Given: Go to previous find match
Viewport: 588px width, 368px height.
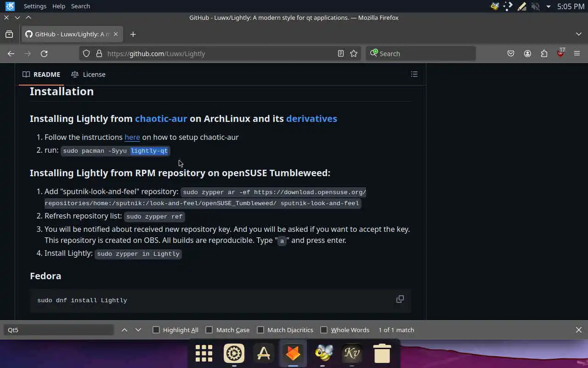Looking at the screenshot, I should point(124,330).
